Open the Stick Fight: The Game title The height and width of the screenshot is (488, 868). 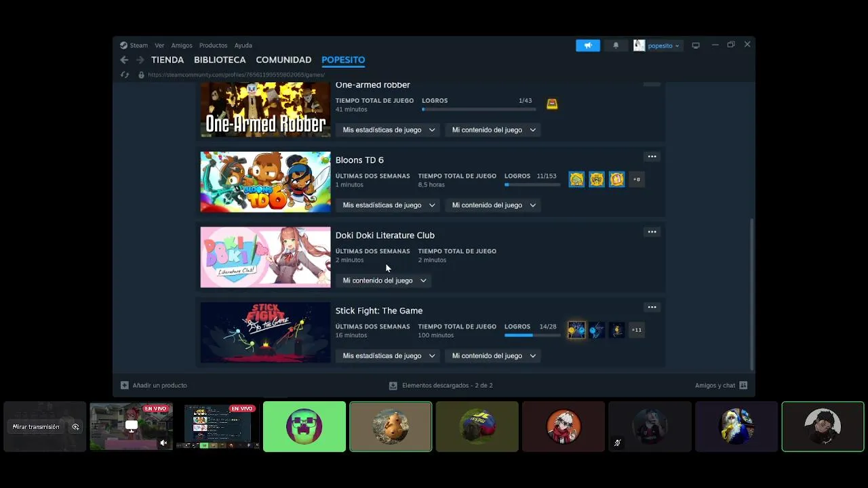pyautogui.click(x=378, y=310)
